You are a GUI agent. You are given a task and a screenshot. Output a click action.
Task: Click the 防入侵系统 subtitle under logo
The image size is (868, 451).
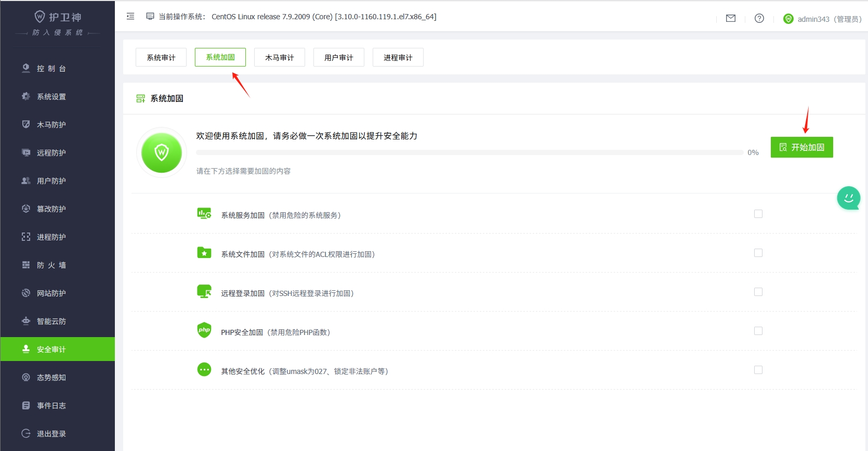pos(58,33)
